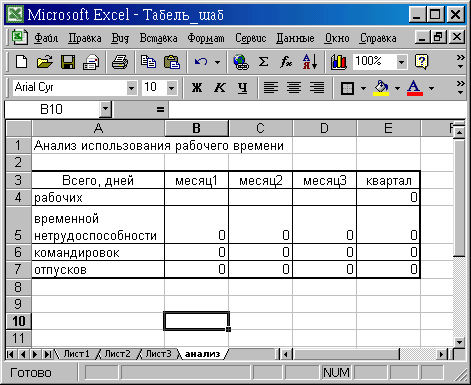The width and height of the screenshot is (471, 385).
Task: Open the Файл menu
Action: point(46,38)
